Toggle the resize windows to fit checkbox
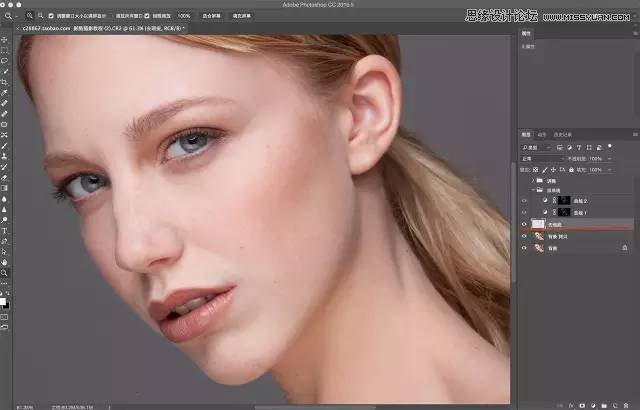 [52, 17]
